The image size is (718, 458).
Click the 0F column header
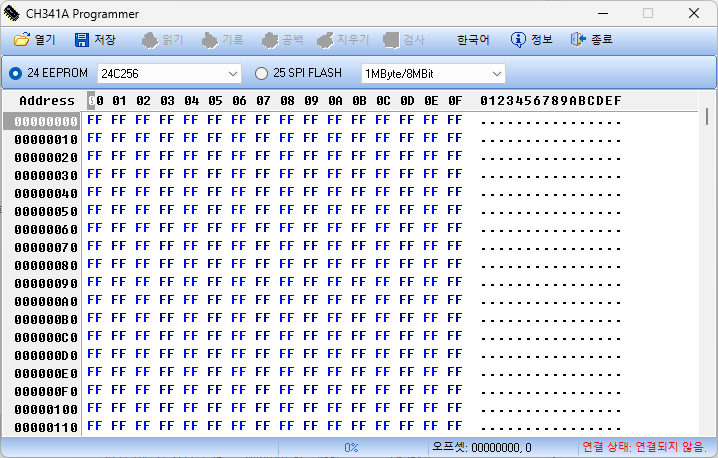(x=455, y=100)
